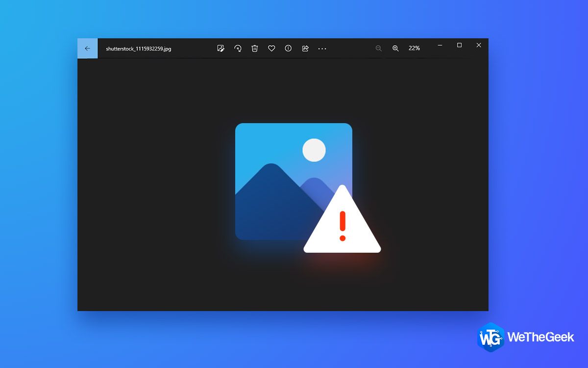
Task: Open the See more ellipsis menu
Action: (322, 49)
